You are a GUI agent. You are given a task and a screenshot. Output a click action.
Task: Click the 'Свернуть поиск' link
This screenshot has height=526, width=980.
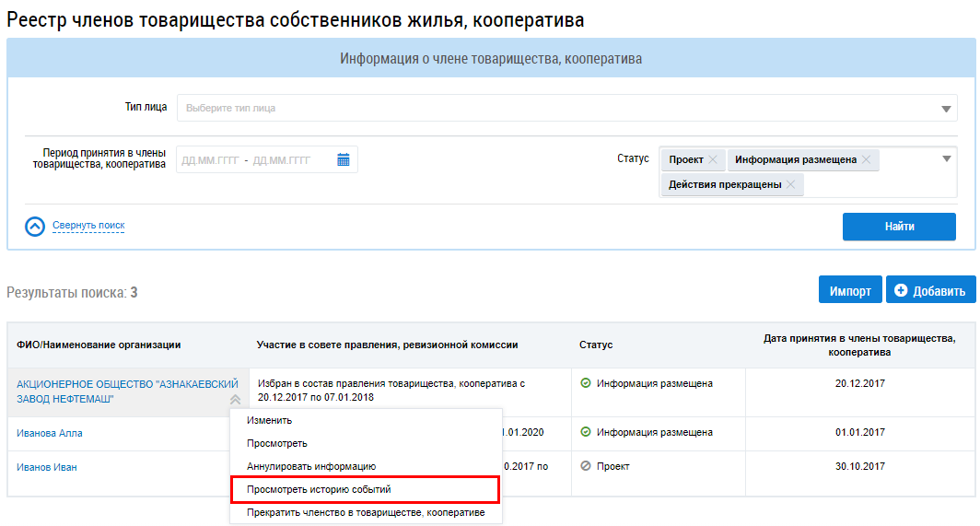tap(88, 225)
